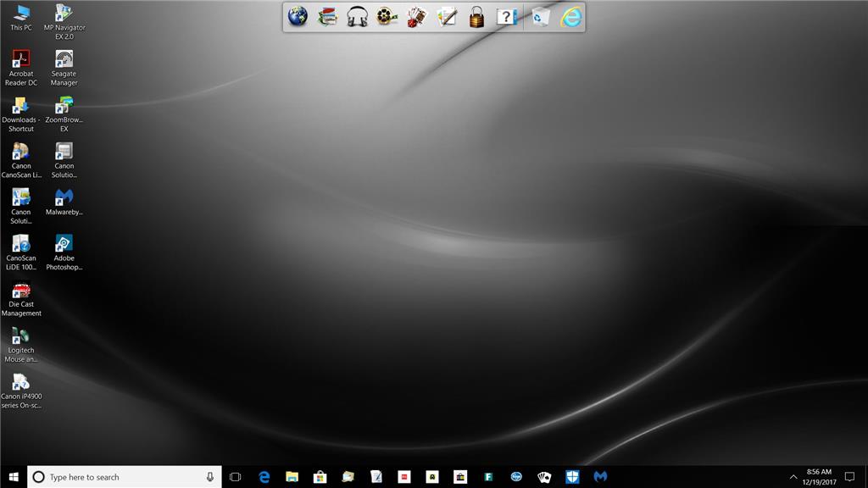The height and width of the screenshot is (488, 868).
Task: Open the Recycle Bin in the dock
Action: tap(540, 17)
